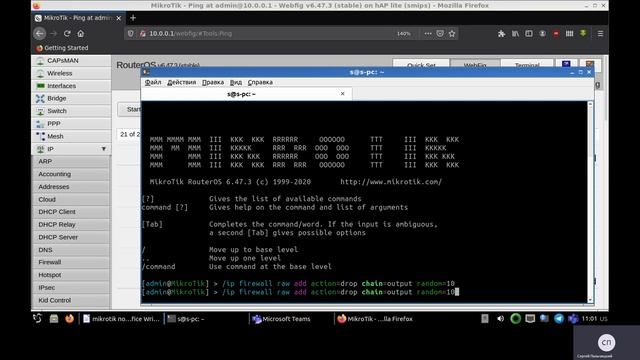Open Kid Control under IP
The width and height of the screenshot is (640, 360).
71,300
